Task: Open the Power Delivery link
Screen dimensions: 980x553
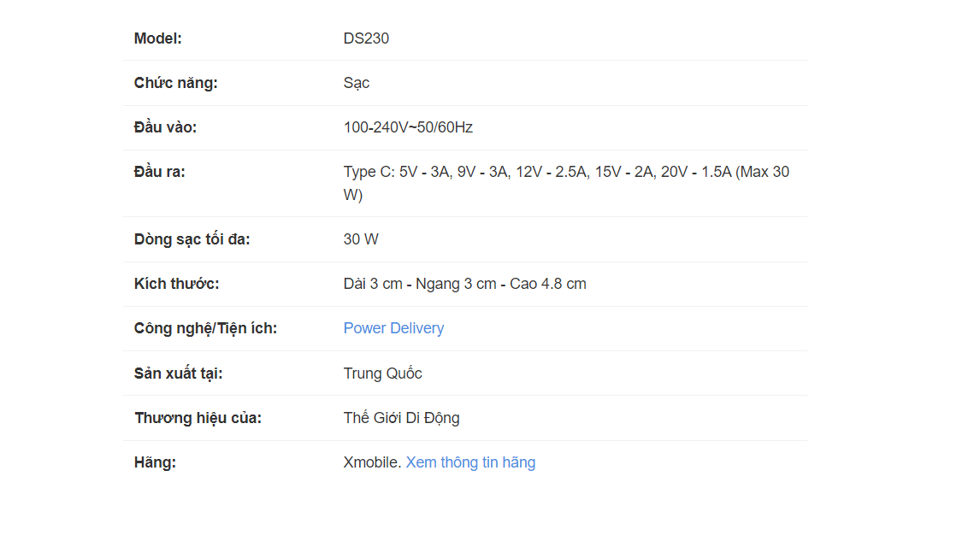Action: click(x=393, y=328)
